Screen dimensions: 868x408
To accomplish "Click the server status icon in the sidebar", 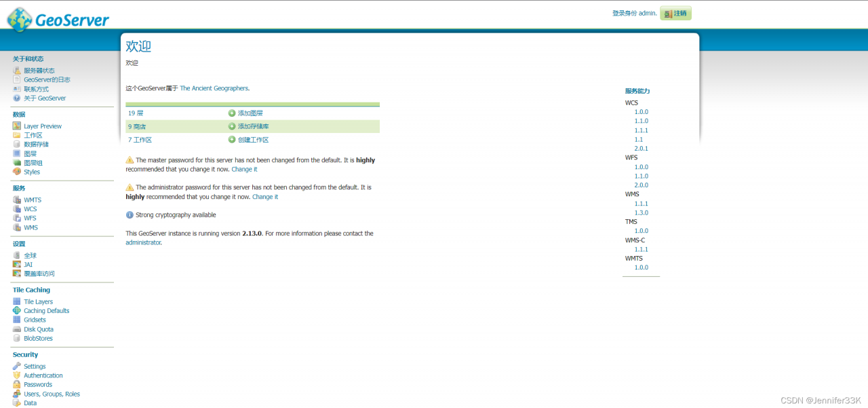I will (x=17, y=71).
